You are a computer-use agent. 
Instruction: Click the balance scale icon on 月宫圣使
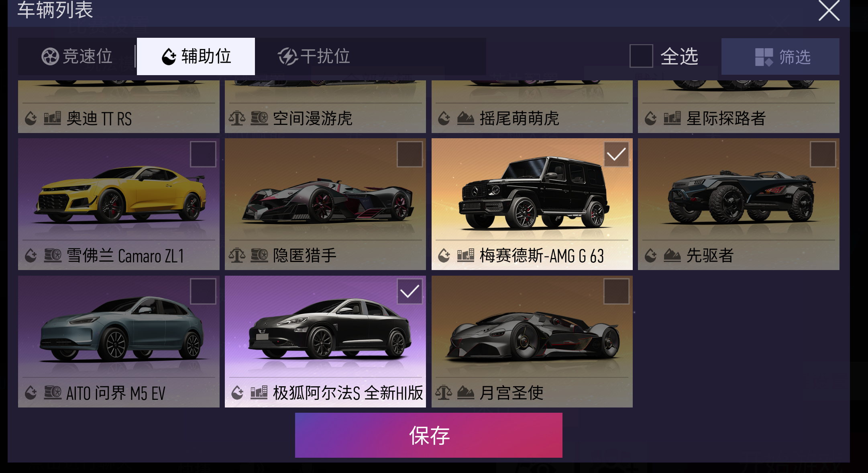pyautogui.click(x=444, y=393)
